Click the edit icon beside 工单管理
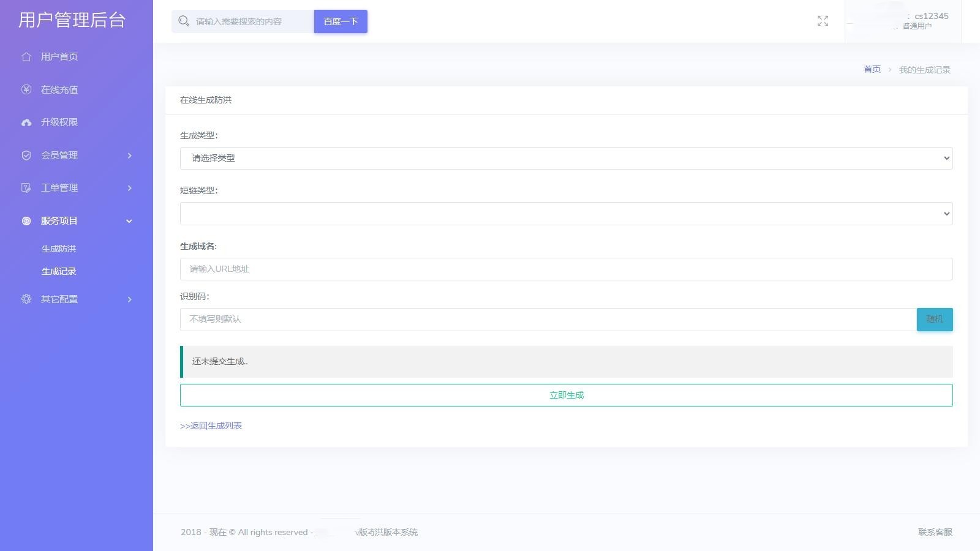The image size is (980, 551). (26, 188)
